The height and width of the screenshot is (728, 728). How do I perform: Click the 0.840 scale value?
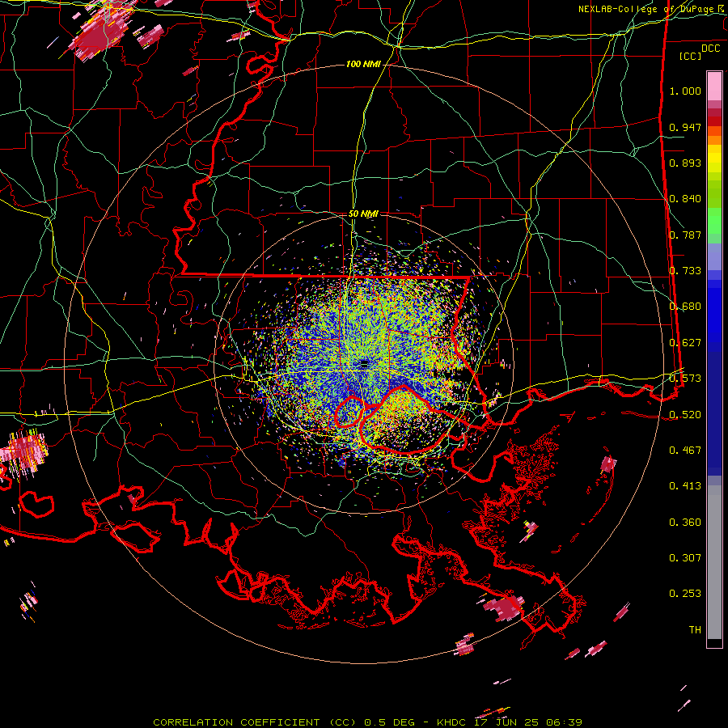(685, 199)
